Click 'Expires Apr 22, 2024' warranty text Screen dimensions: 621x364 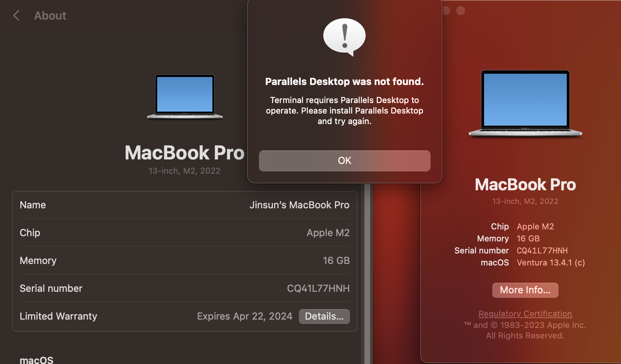tap(245, 316)
